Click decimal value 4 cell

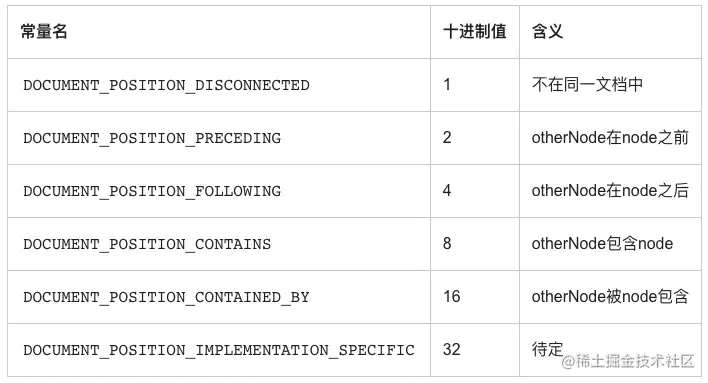point(475,191)
